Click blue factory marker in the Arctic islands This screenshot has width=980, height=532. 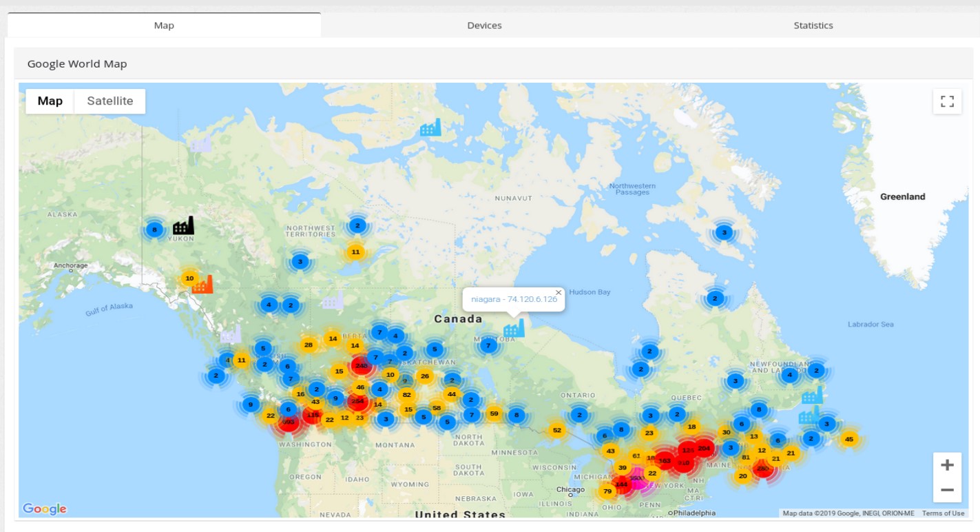tap(430, 127)
